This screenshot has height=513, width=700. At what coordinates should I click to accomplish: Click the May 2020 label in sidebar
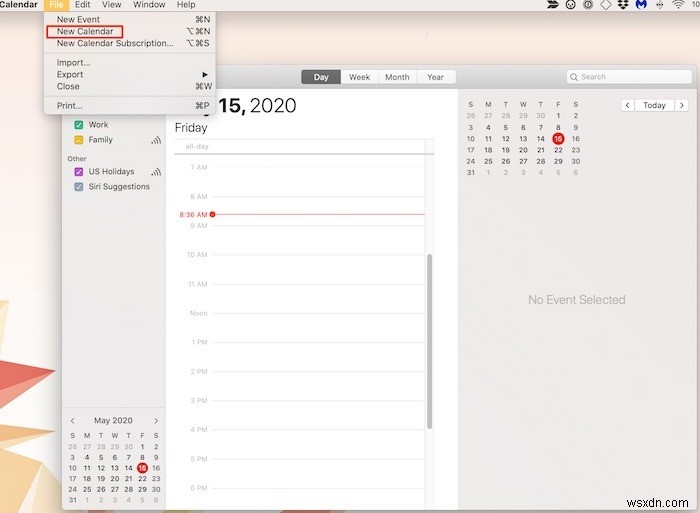pos(113,421)
